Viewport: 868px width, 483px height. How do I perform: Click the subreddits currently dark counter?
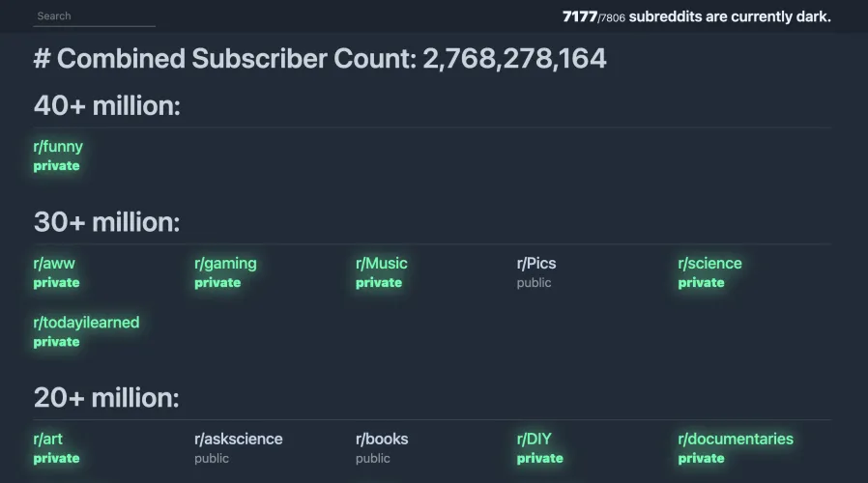[x=696, y=16]
